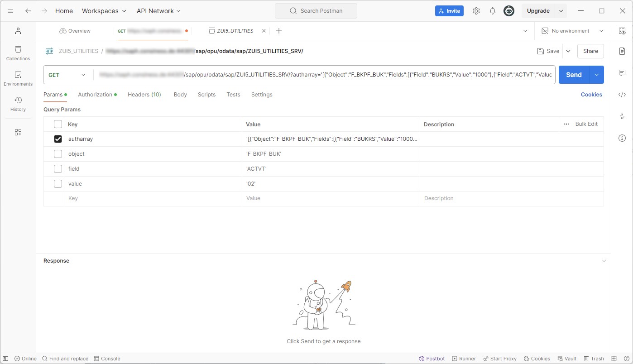633x364 pixels.
Task: Open environment quick look icon
Action: coord(622,31)
